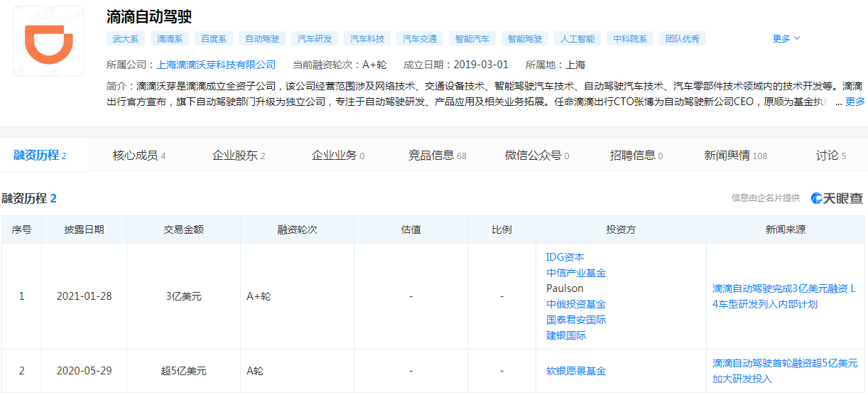Image resolution: width=868 pixels, height=395 pixels.
Task: Click the 自动驾驶 tag
Action: pos(262,39)
